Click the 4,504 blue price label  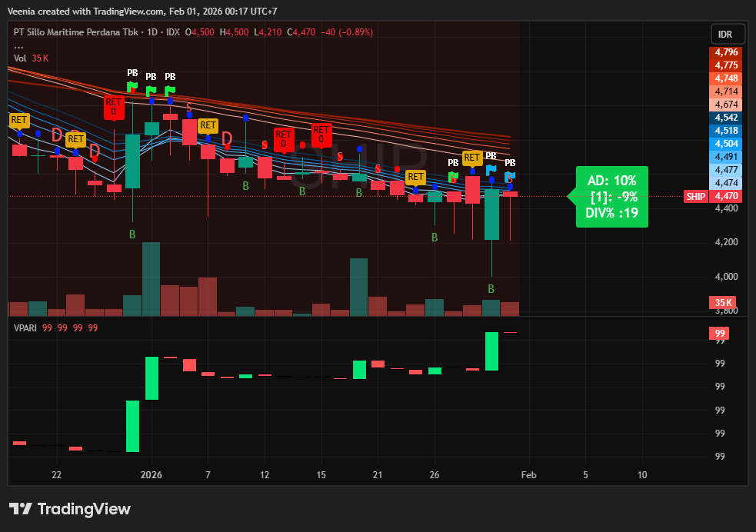[x=726, y=144]
